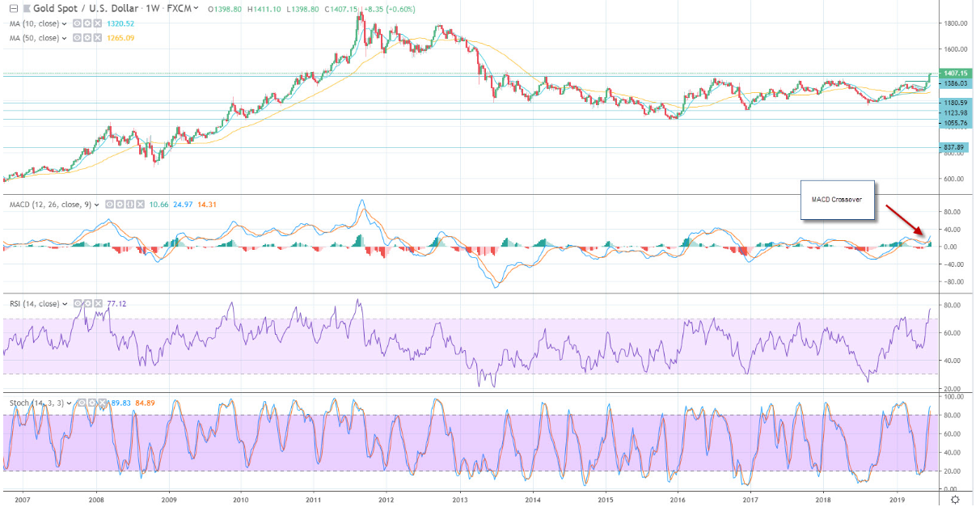The height and width of the screenshot is (507, 980).
Task: Open settings for the MA (10, close) indicator
Action: 86,24
